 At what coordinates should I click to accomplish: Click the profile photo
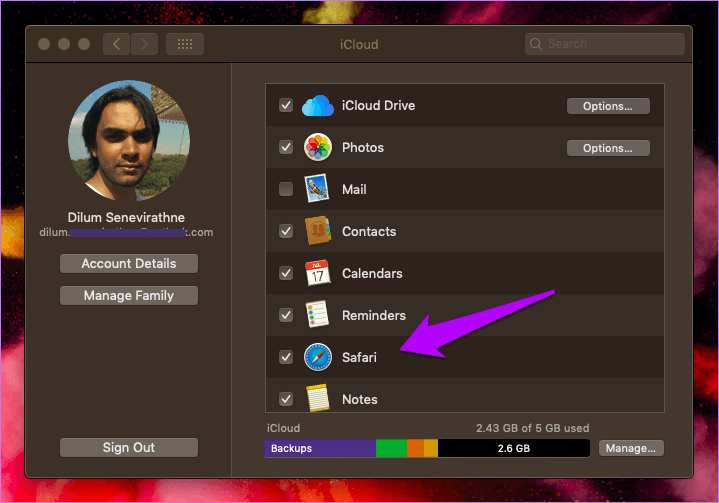tap(129, 141)
